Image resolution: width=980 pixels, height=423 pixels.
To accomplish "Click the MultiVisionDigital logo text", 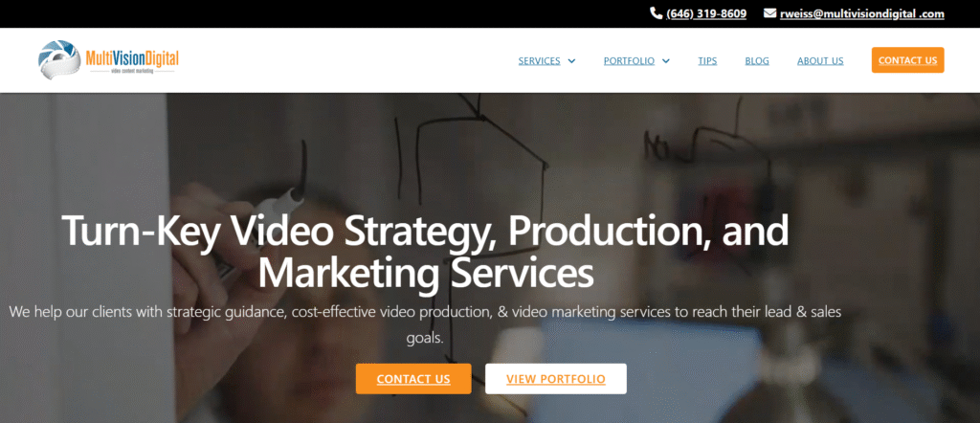I will [132, 58].
